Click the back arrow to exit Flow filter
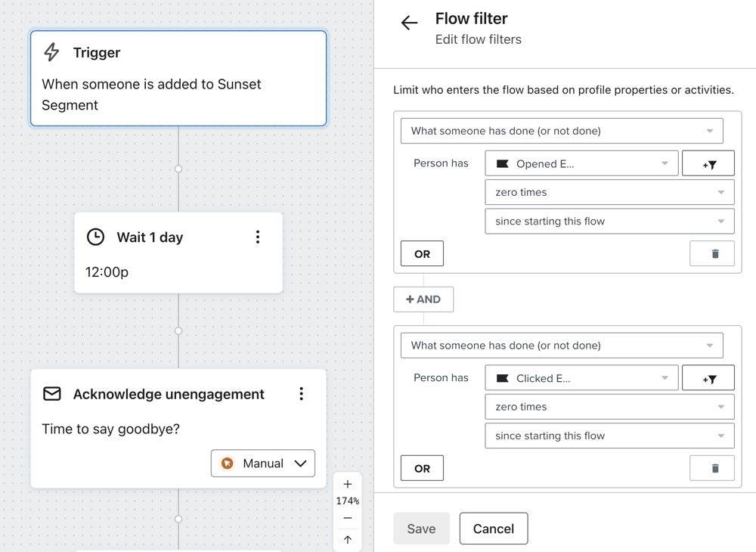Viewport: 756px width, 552px height. pos(409,23)
